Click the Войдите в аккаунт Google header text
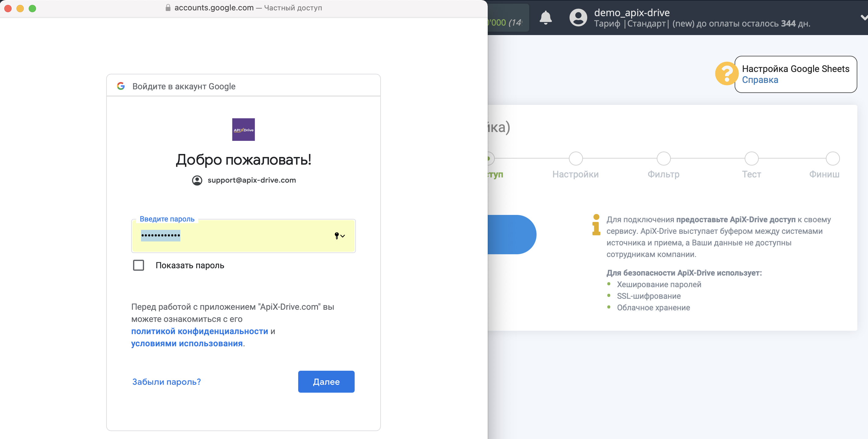This screenshot has width=868, height=439. (184, 87)
